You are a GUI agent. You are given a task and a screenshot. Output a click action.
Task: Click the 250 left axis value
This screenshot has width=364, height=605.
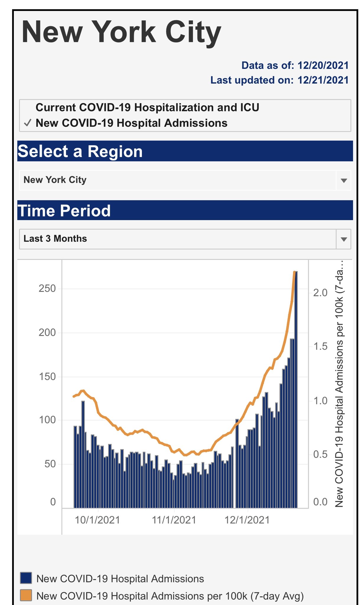(x=47, y=289)
